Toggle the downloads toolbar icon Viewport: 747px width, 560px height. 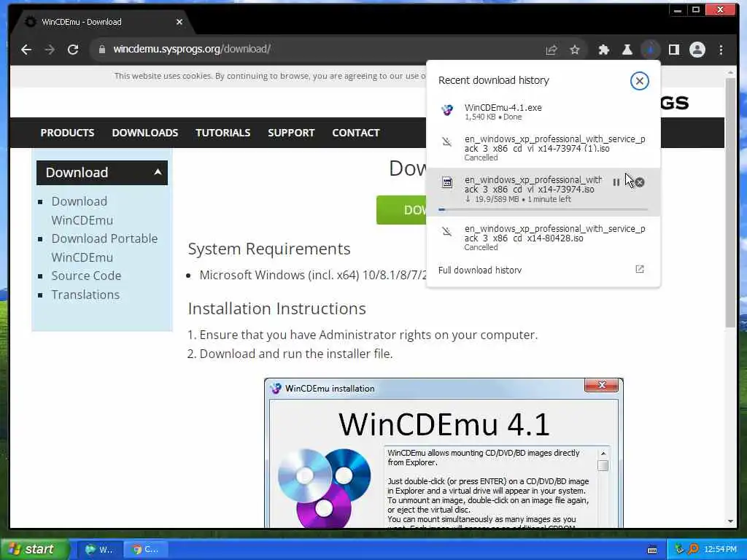(650, 50)
